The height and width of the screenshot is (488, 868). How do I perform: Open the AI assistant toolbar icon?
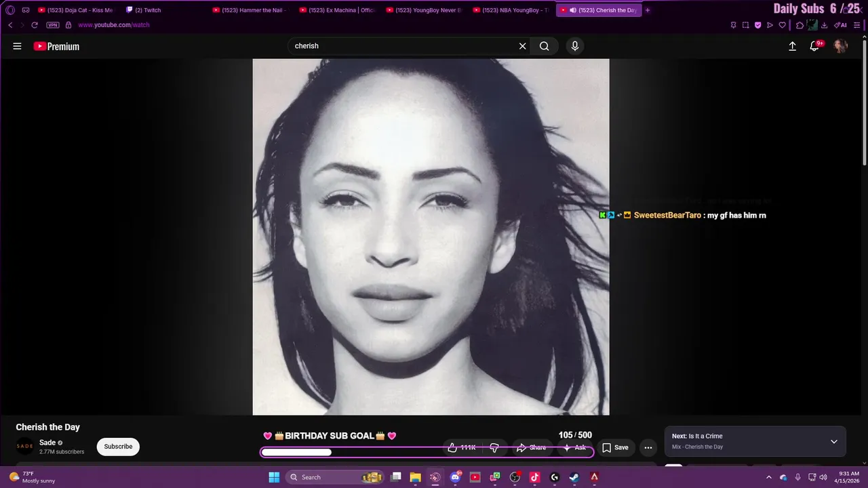tap(840, 25)
